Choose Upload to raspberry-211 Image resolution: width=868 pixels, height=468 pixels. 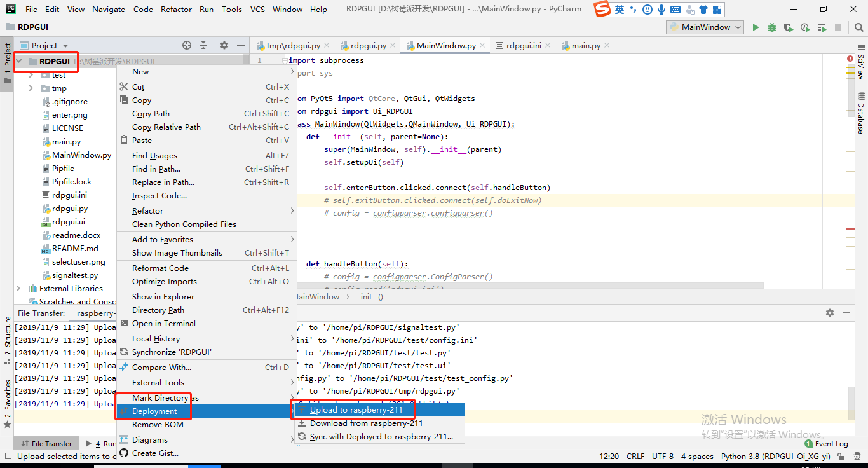pyautogui.click(x=380, y=410)
